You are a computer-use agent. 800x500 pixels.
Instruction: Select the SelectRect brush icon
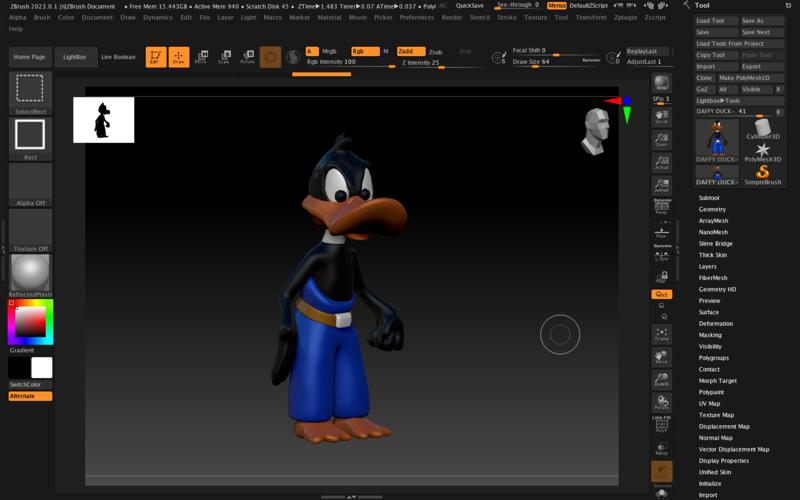pos(30,93)
